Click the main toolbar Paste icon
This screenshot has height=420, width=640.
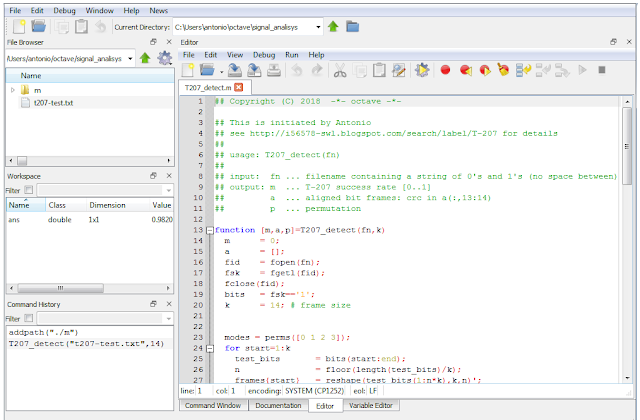tap(81, 27)
